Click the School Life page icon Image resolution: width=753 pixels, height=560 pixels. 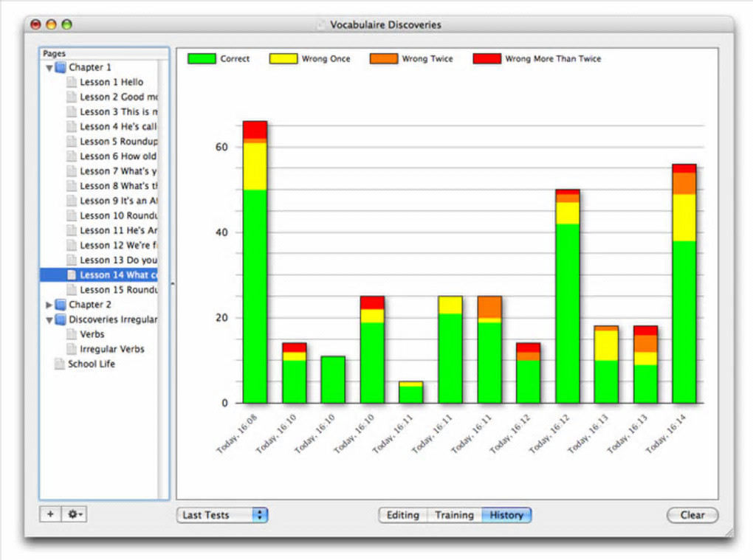(x=60, y=364)
